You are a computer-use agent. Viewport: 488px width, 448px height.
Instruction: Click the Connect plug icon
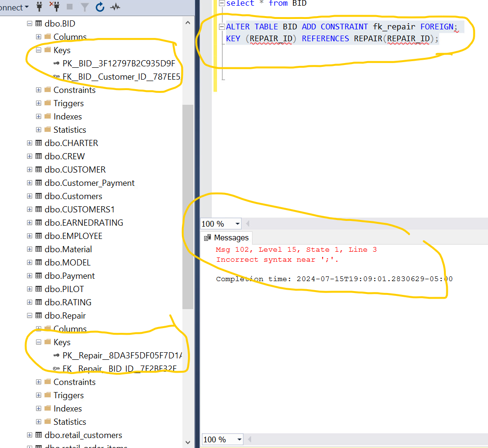click(39, 7)
